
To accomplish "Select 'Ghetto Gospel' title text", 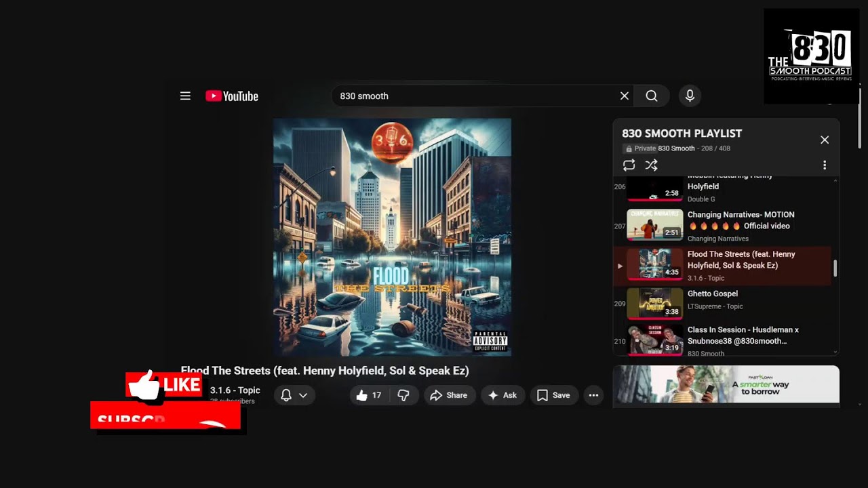I will click(713, 293).
